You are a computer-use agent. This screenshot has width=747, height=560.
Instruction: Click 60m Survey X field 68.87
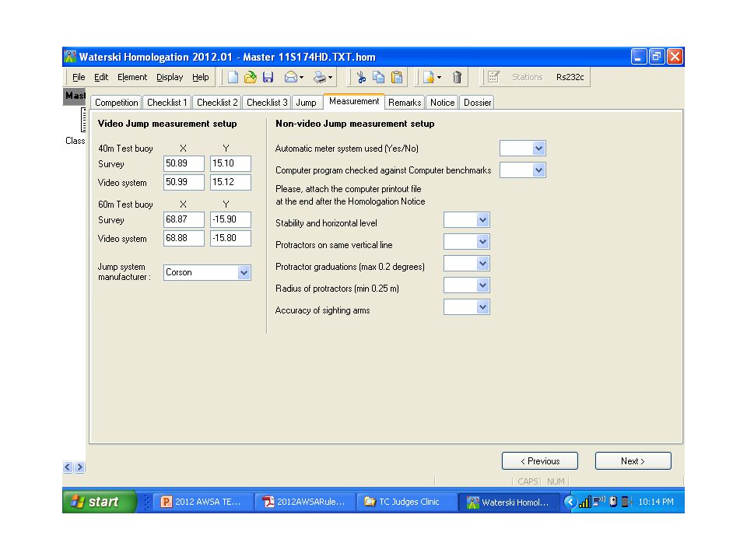(184, 219)
